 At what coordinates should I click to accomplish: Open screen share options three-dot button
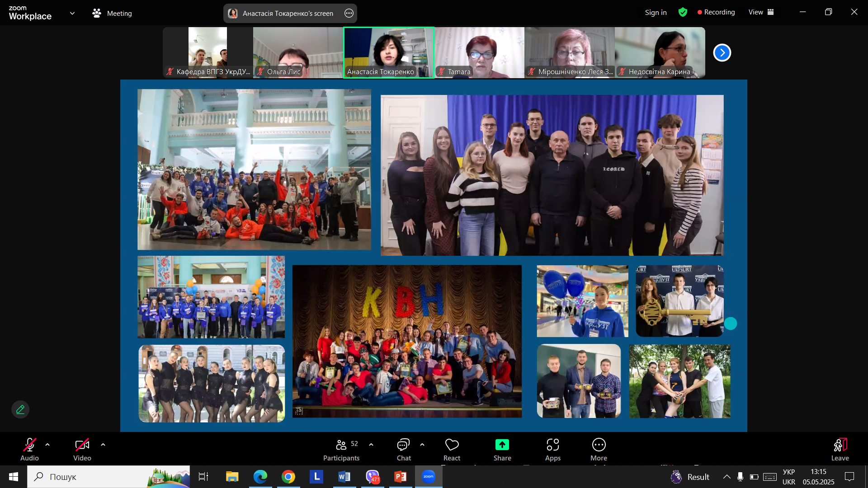coord(349,14)
